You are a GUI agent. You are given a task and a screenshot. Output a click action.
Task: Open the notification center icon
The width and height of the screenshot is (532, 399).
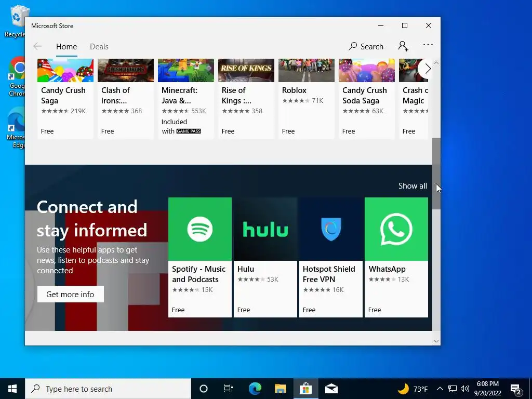coord(516,389)
